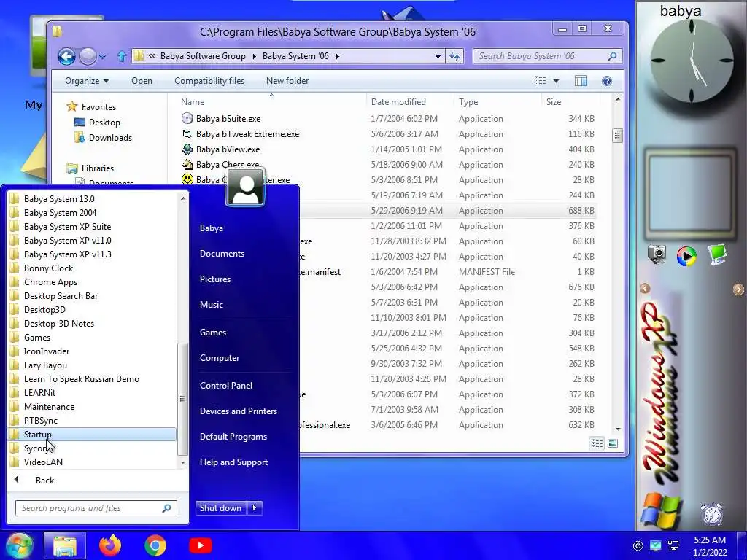Open Default Programs from Start menu
This screenshot has width=747, height=560.
(233, 437)
